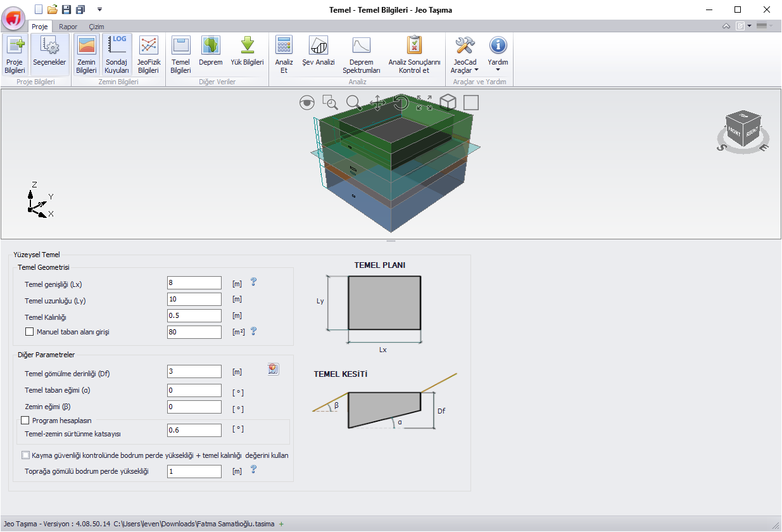The width and height of the screenshot is (782, 532).
Task: Click the Temel genişliği (Lx) input field
Action: click(194, 282)
